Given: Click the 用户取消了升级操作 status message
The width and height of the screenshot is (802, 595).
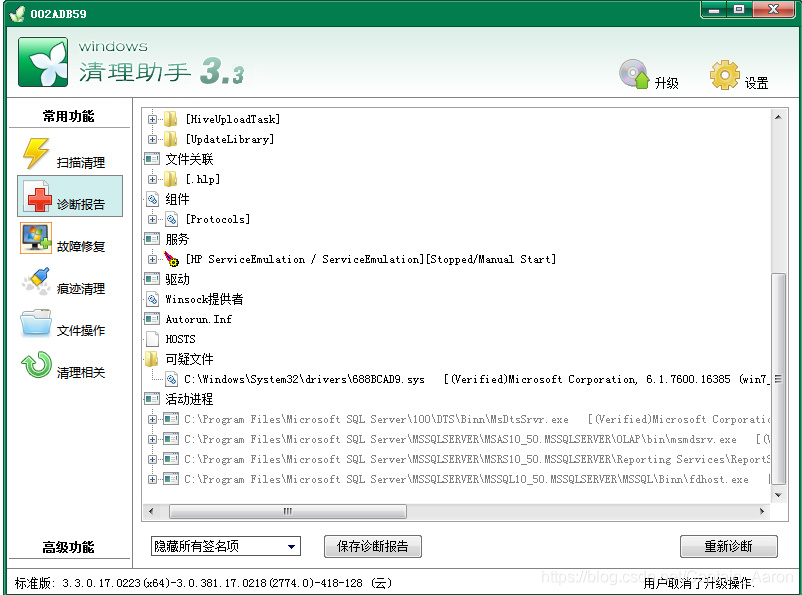Looking at the screenshot, I should pos(699,583).
